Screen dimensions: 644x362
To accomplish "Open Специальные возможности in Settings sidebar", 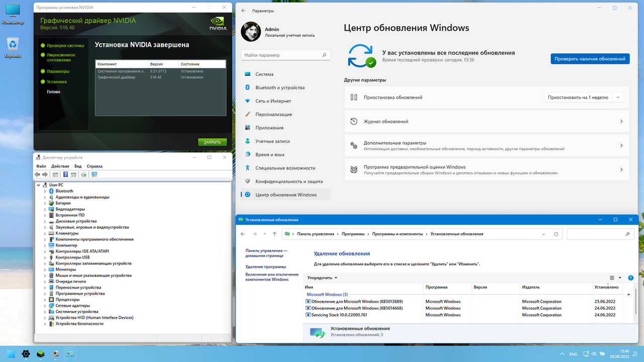I will coord(285,168).
